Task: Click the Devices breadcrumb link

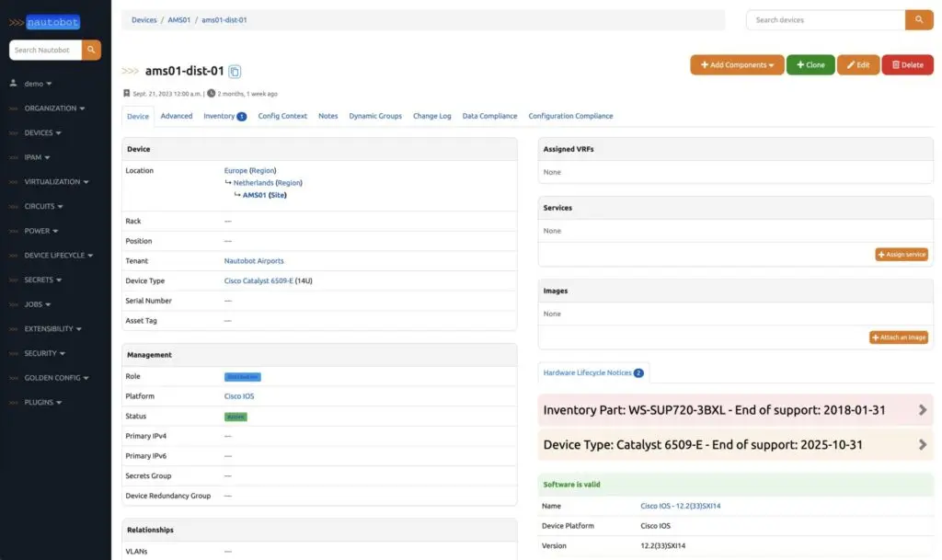Action: (144, 20)
